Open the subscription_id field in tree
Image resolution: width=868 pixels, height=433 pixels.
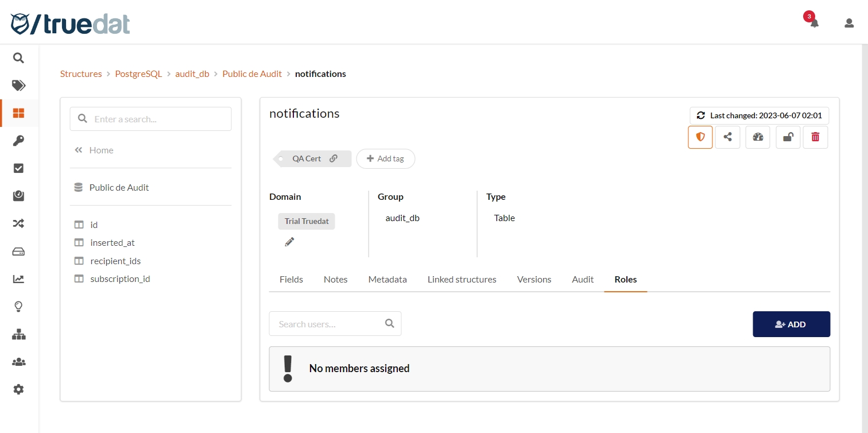coord(120,279)
